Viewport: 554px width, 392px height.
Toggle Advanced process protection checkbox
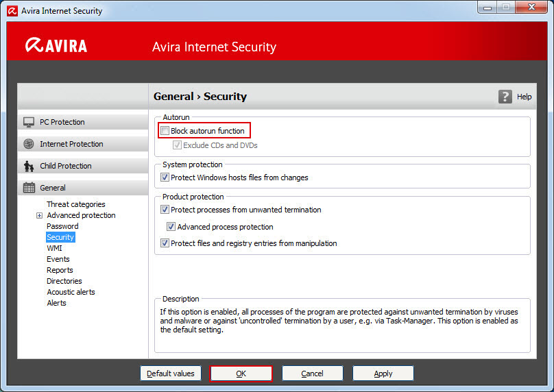(x=171, y=226)
